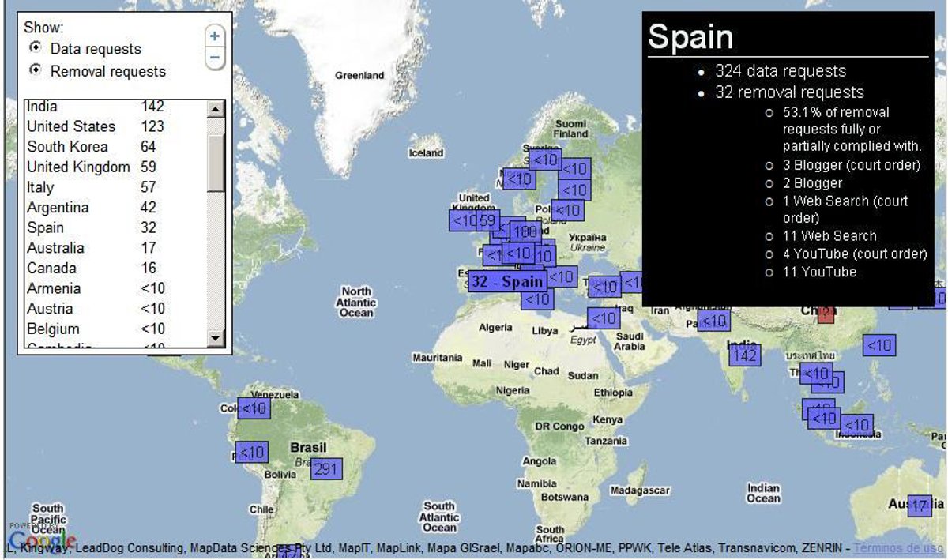
Task: Select the Removal requests radio button
Action: 36,70
